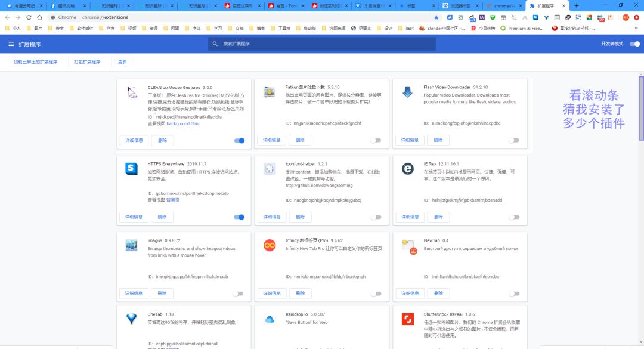Enable Imagus extension
The height and width of the screenshot is (349, 644).
click(x=238, y=294)
